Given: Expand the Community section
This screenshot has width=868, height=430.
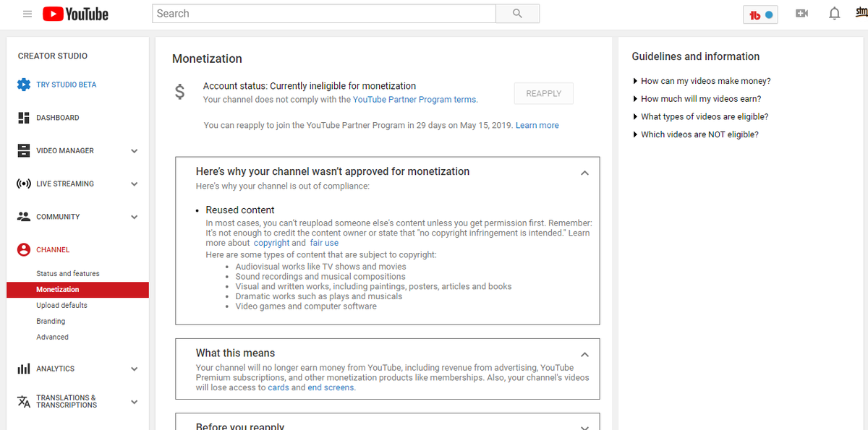Looking at the screenshot, I should 134,217.
